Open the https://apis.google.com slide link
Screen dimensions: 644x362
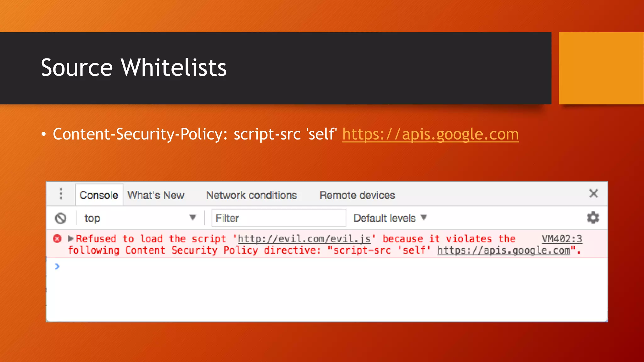[x=430, y=134]
